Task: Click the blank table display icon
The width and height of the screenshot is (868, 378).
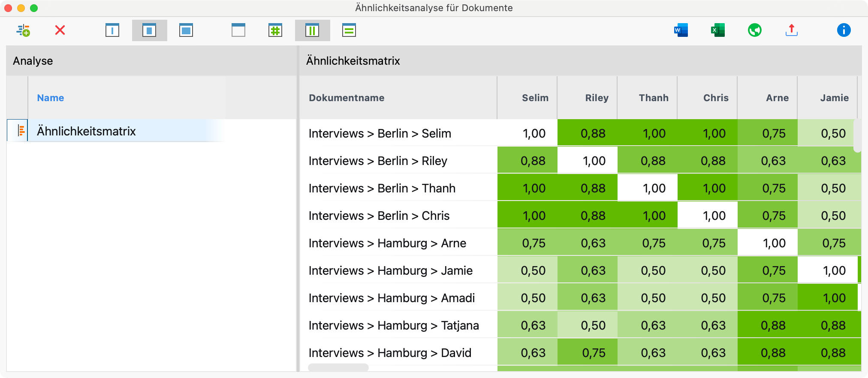Action: pyautogui.click(x=238, y=30)
